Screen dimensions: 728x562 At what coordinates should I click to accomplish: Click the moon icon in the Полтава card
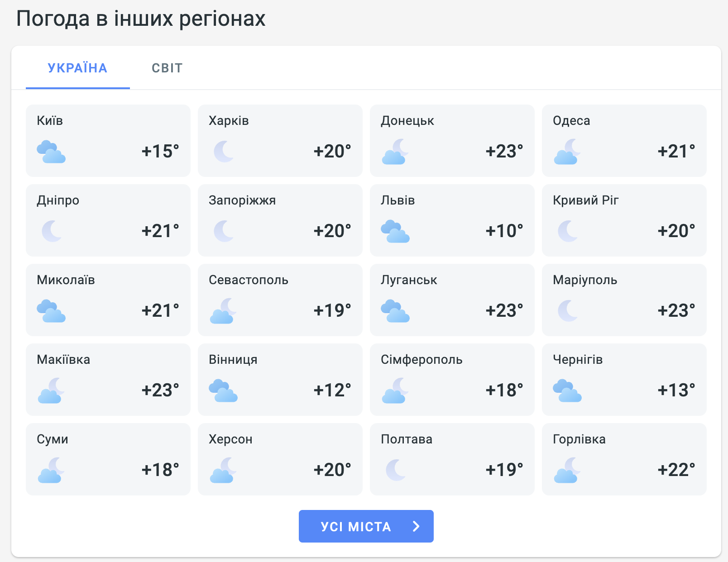pyautogui.click(x=396, y=470)
